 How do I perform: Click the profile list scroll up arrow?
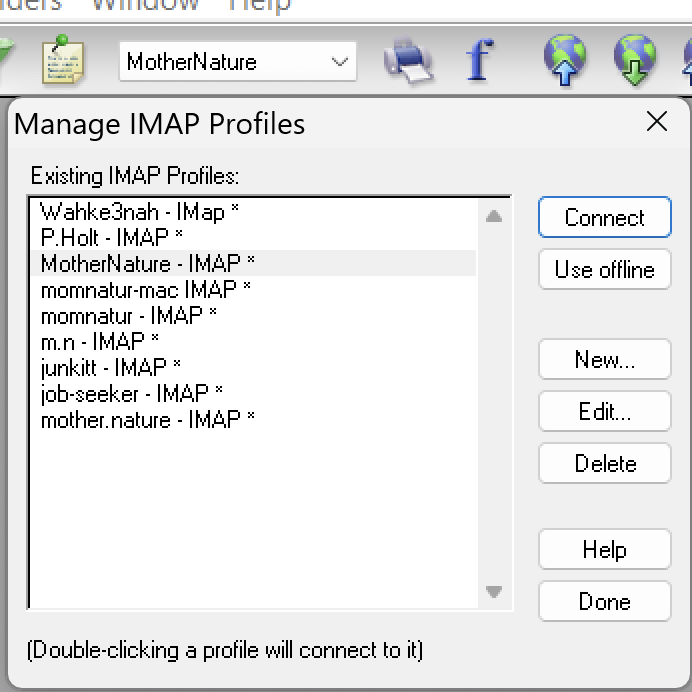tap(494, 215)
